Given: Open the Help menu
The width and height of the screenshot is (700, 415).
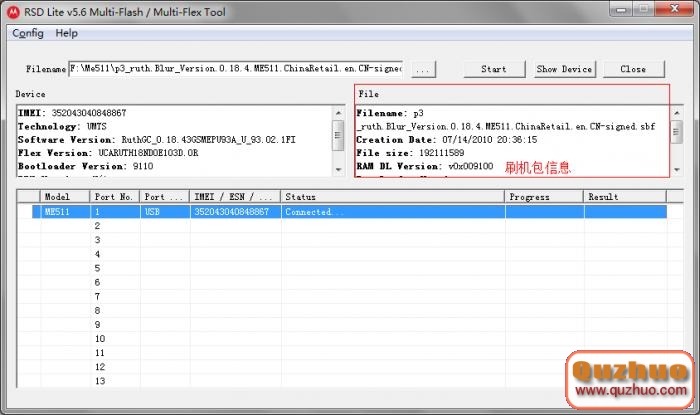Looking at the screenshot, I should pos(67,33).
